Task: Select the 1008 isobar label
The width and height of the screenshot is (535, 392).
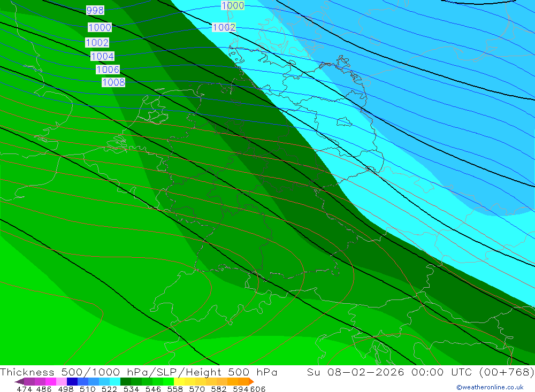Action: [113, 82]
